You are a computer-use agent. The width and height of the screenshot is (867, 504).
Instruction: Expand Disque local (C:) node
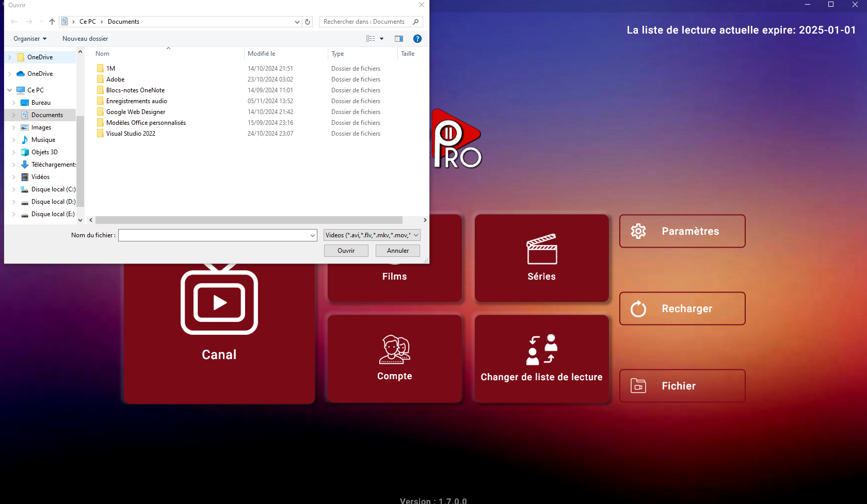click(x=14, y=189)
